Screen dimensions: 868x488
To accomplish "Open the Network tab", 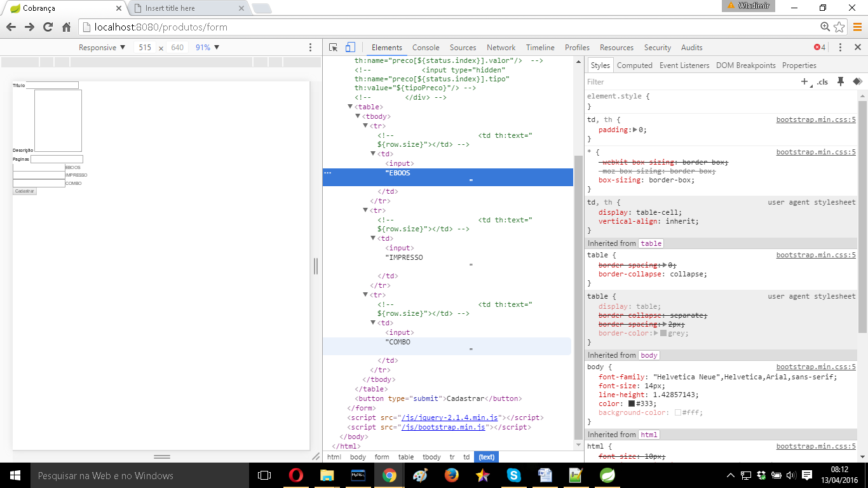I will (x=501, y=48).
